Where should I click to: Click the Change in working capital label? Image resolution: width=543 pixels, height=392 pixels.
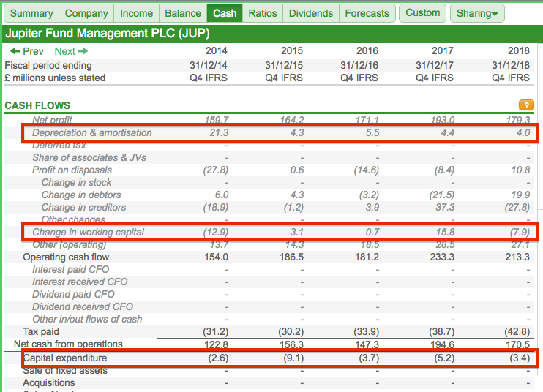[x=88, y=232]
